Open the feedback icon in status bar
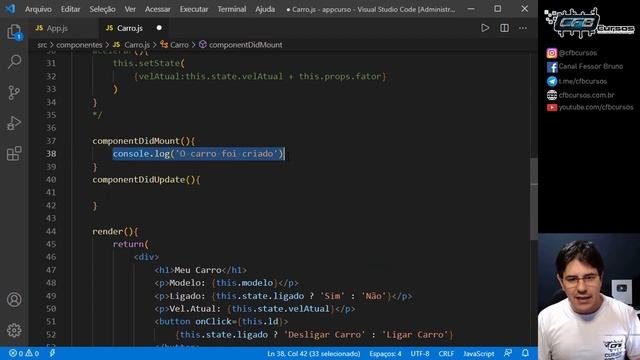The image size is (640, 360). click(x=508, y=353)
